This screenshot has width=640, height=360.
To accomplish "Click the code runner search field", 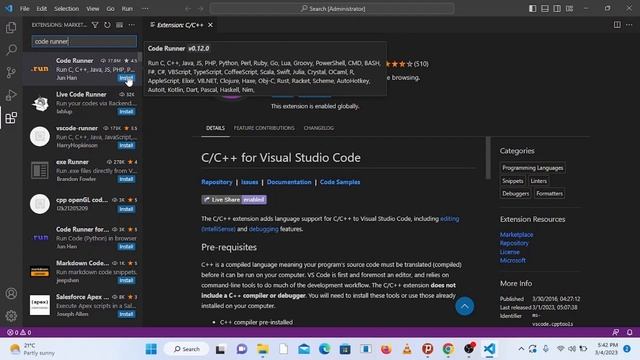I will click(84, 41).
